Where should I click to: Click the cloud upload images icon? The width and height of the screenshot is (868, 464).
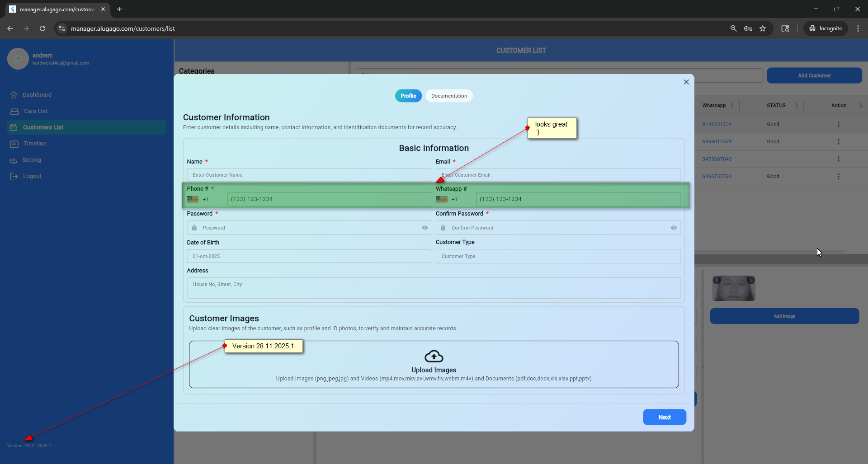[x=434, y=356]
